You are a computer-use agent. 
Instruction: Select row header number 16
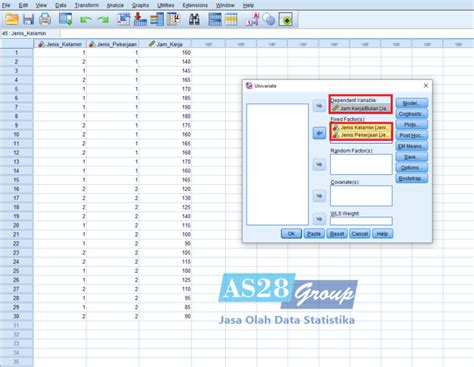tap(16, 189)
